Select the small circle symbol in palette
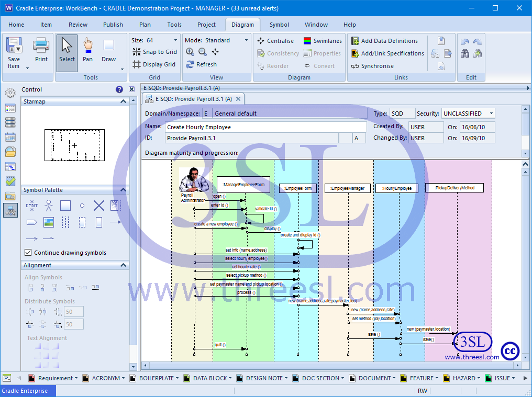The height and width of the screenshot is (397, 532). click(x=82, y=206)
